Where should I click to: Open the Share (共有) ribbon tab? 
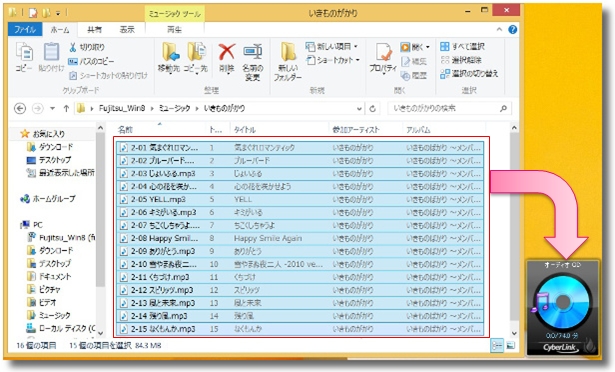coord(94,30)
